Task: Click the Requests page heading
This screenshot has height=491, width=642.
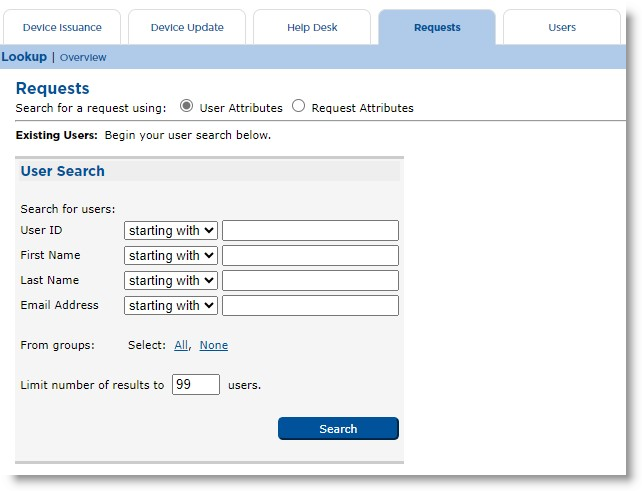Action: pos(52,88)
